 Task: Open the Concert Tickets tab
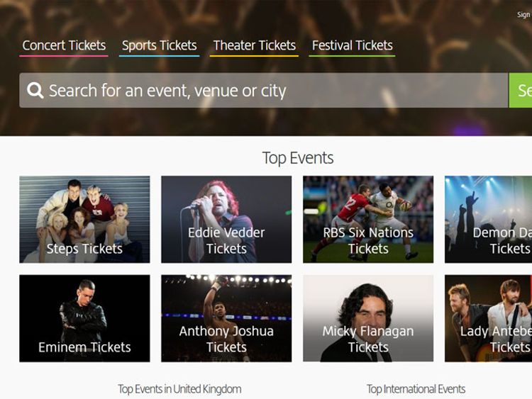point(64,45)
